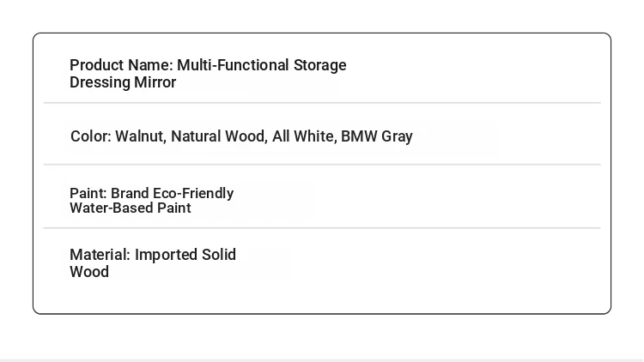
Task: Click the divider below the Product Name row
Action: pyautogui.click(x=322, y=103)
